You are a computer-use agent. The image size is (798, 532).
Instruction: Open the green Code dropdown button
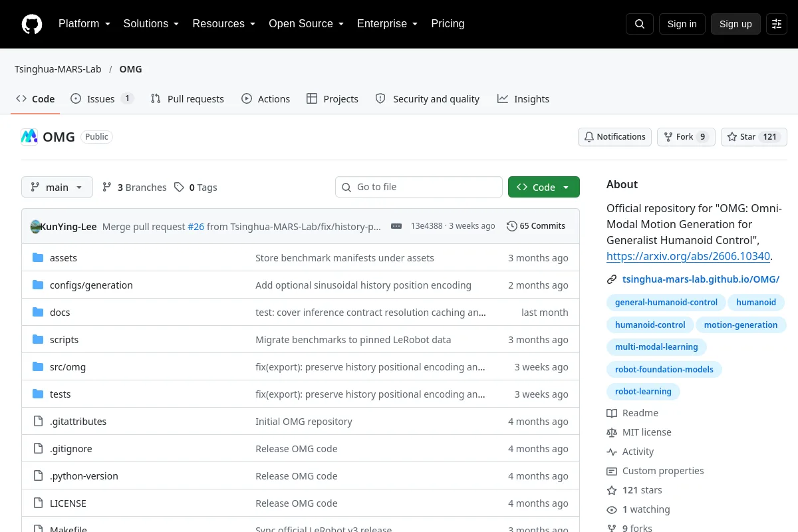tap(544, 188)
